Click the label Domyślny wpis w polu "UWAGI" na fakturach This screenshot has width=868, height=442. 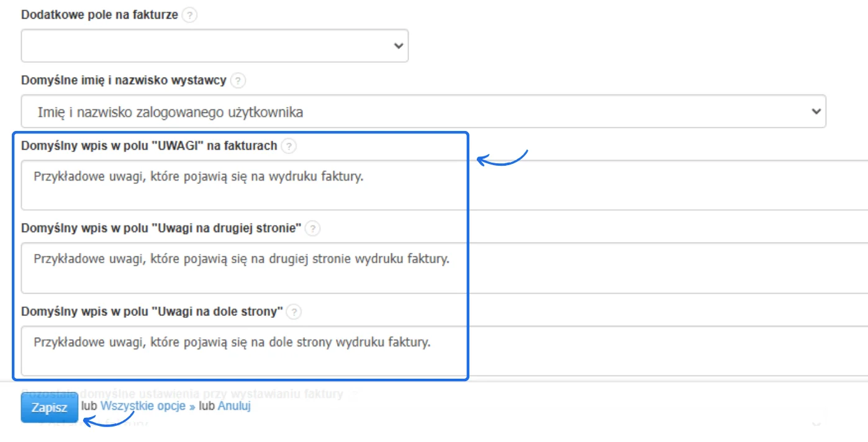pyautogui.click(x=149, y=146)
